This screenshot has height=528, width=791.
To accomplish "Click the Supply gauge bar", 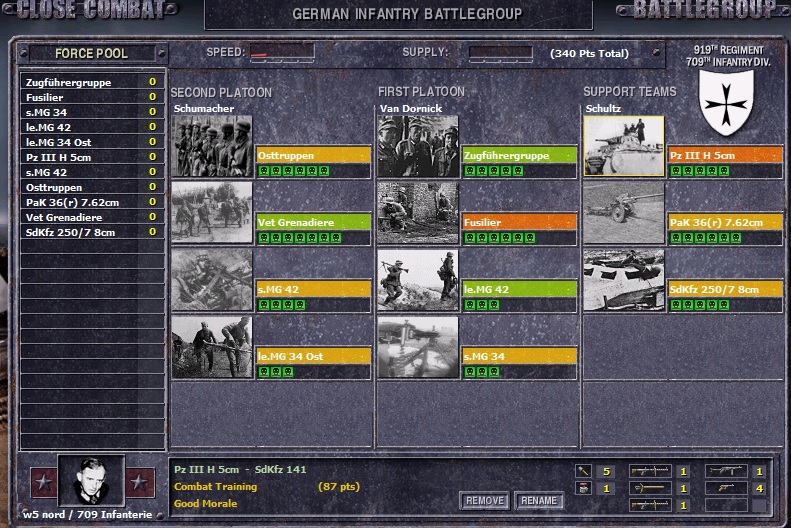I will (x=500, y=52).
